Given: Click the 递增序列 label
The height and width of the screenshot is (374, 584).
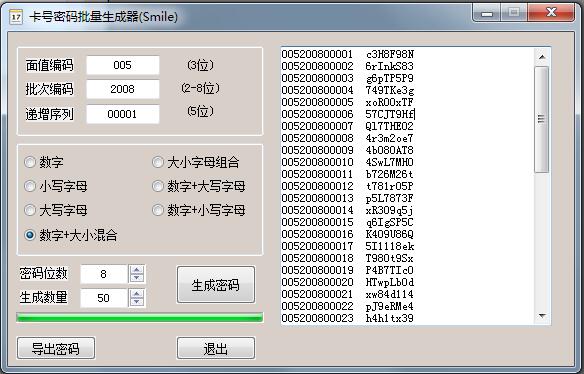Looking at the screenshot, I should click(50, 114).
